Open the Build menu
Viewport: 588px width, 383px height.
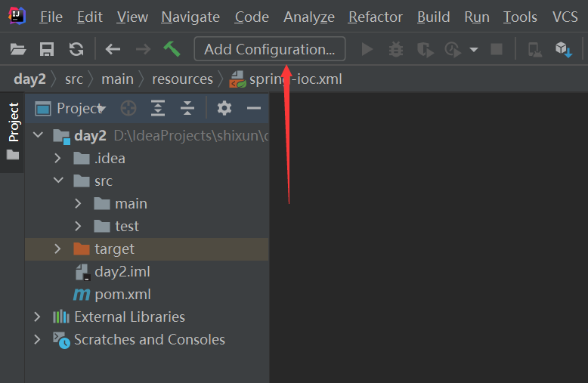[x=434, y=17]
